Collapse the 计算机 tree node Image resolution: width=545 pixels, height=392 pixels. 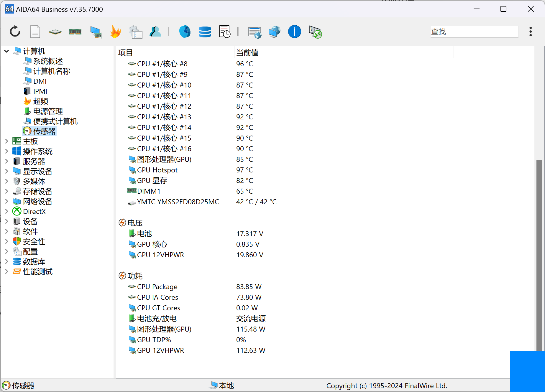(x=6, y=51)
